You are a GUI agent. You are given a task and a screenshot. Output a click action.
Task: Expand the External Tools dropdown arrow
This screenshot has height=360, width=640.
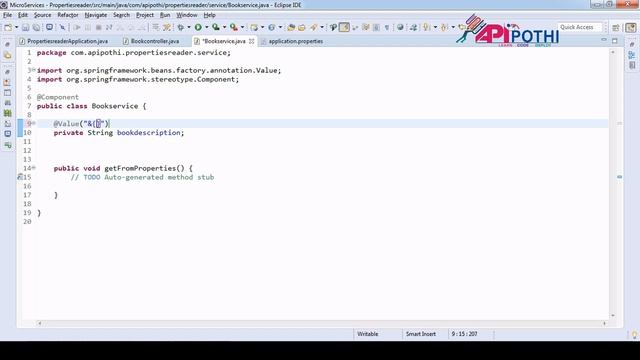[x=242, y=27]
